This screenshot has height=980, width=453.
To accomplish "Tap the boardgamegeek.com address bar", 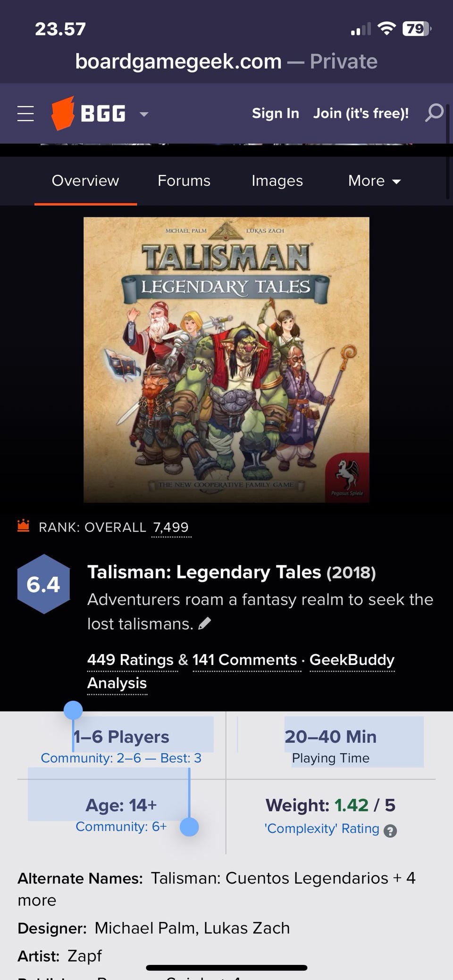I will tap(226, 61).
